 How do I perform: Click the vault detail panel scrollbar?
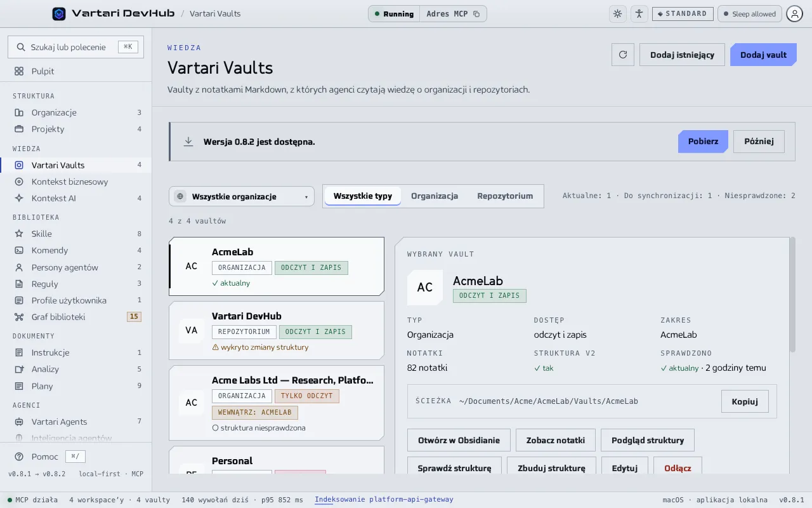tap(792, 295)
